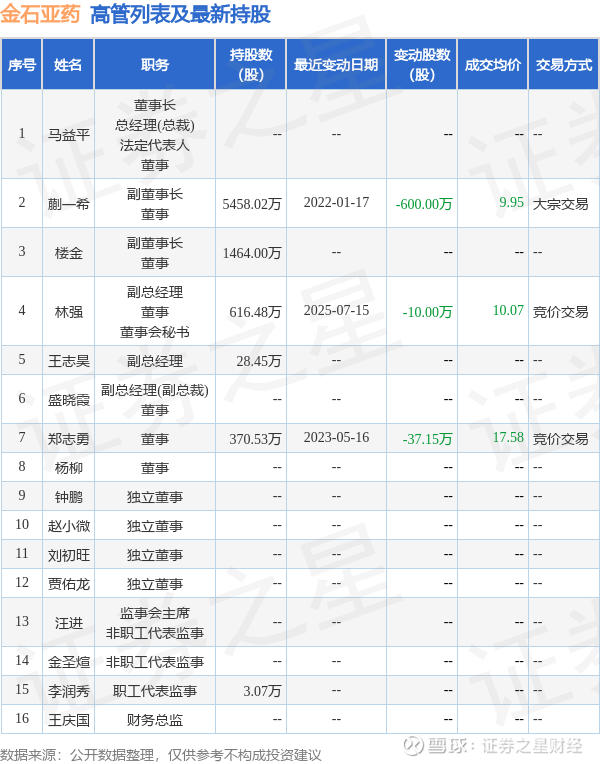
Task: Select the name 郑志勇
Action: pyautogui.click(x=68, y=439)
